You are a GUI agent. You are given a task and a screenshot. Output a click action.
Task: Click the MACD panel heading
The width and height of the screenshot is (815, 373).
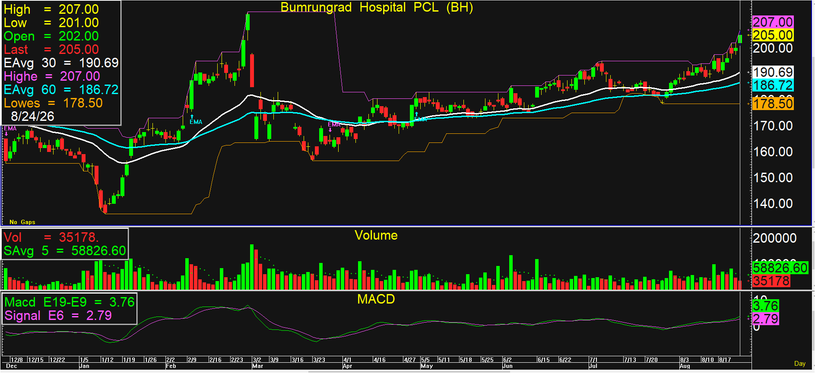point(375,300)
